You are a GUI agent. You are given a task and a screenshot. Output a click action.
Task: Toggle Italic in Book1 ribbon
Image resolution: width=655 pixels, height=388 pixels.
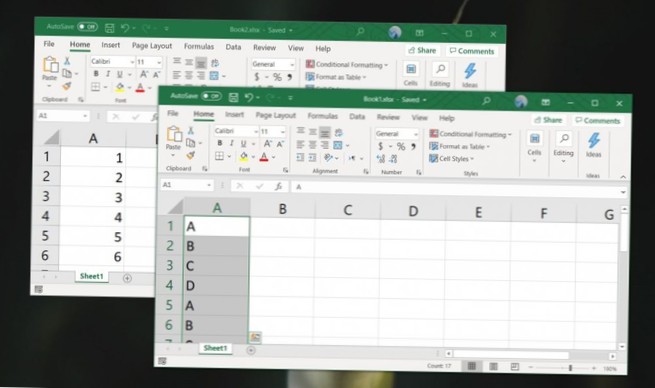click(231, 143)
